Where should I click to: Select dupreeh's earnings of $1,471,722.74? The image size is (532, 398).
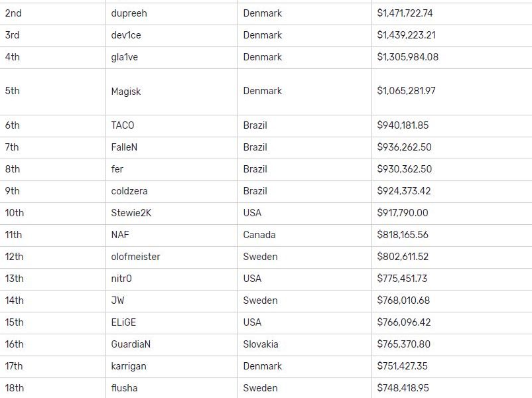(405, 13)
